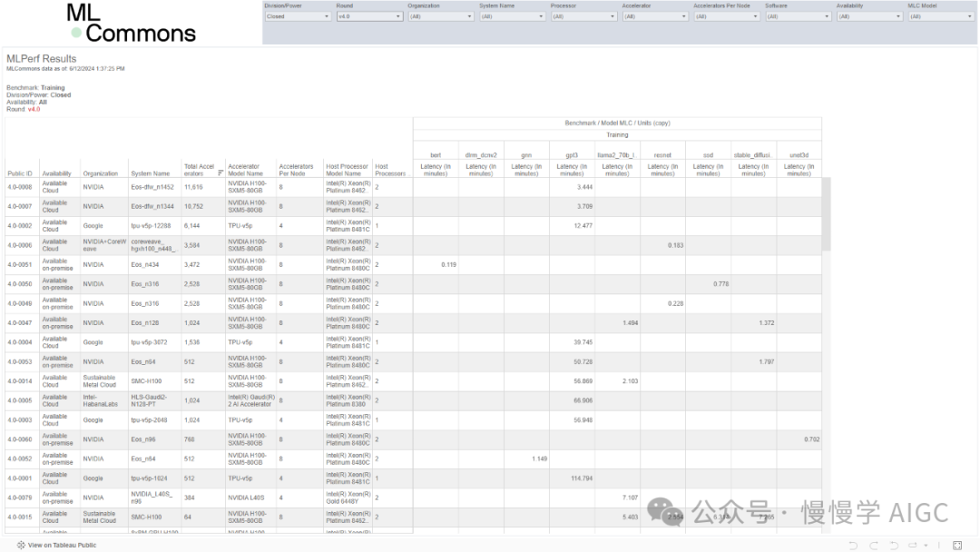This screenshot has height=552, width=980.
Task: Click the Organization column header
Action: (x=101, y=173)
